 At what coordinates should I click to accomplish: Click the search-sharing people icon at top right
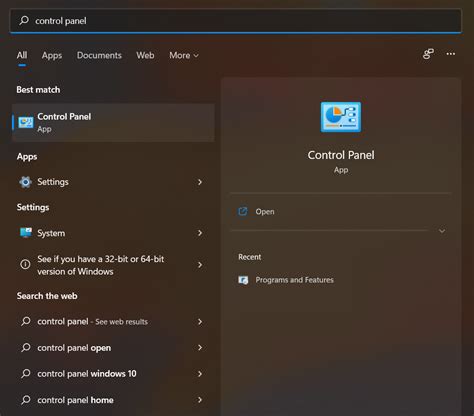click(428, 54)
